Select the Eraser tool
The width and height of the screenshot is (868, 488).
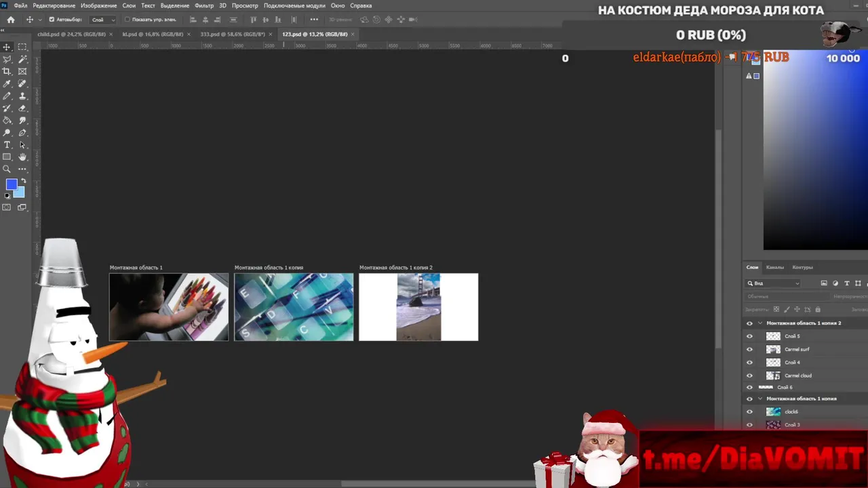pos(22,108)
